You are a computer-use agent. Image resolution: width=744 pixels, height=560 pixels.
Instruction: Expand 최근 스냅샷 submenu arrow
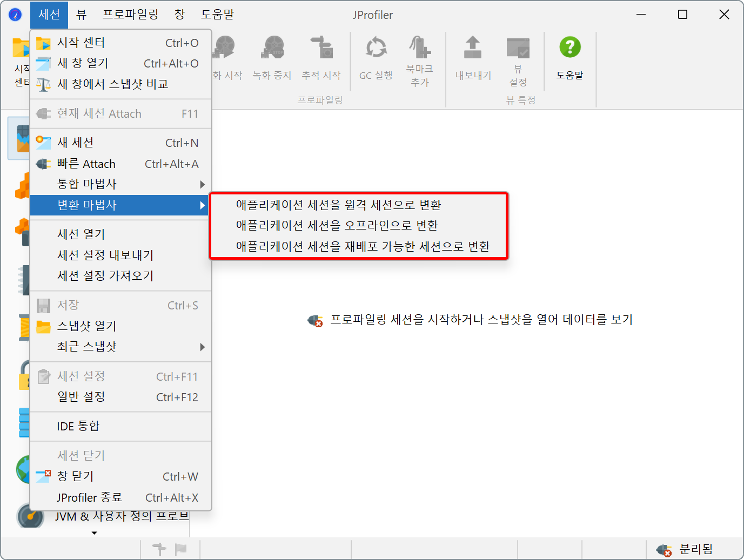click(x=202, y=347)
